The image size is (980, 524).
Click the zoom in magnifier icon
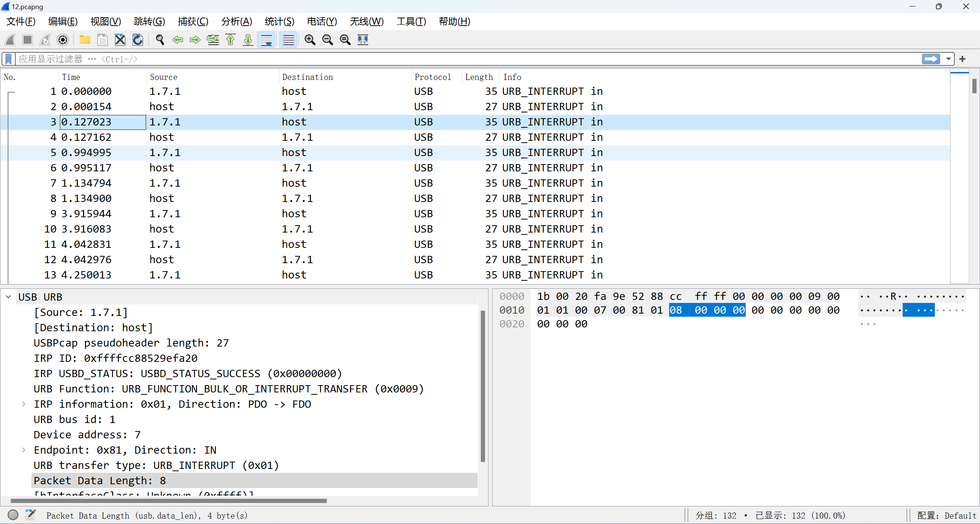(310, 40)
